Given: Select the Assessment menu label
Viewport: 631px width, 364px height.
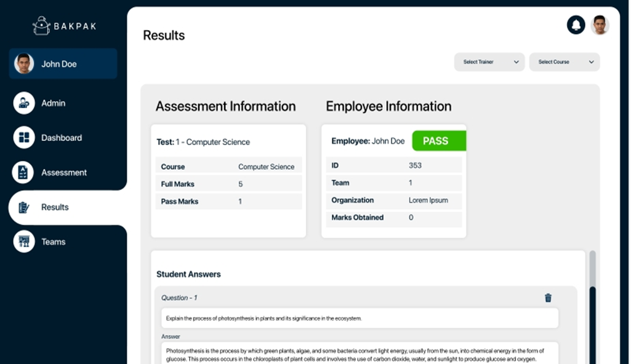Looking at the screenshot, I should (64, 173).
